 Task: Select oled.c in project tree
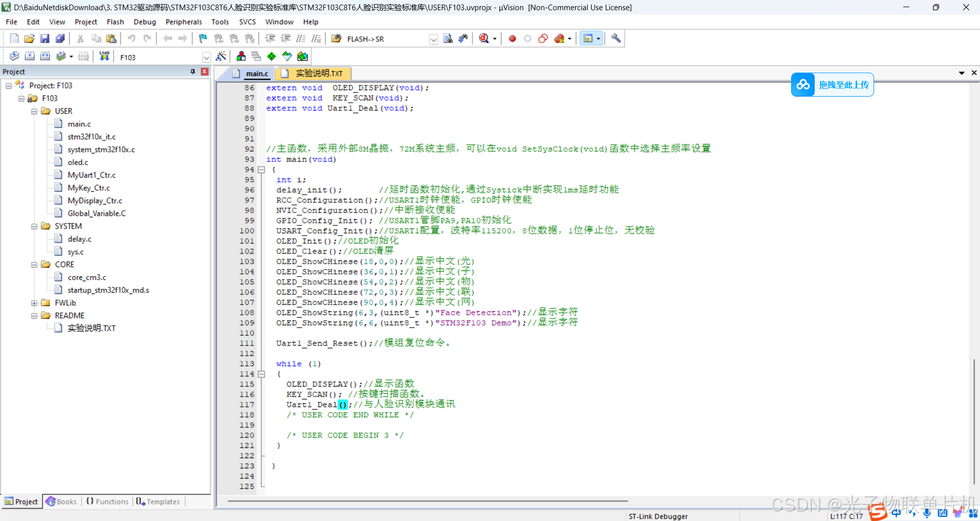78,163
